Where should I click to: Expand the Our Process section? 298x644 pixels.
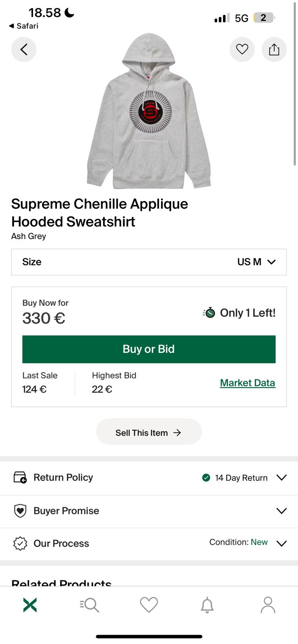[x=281, y=543]
